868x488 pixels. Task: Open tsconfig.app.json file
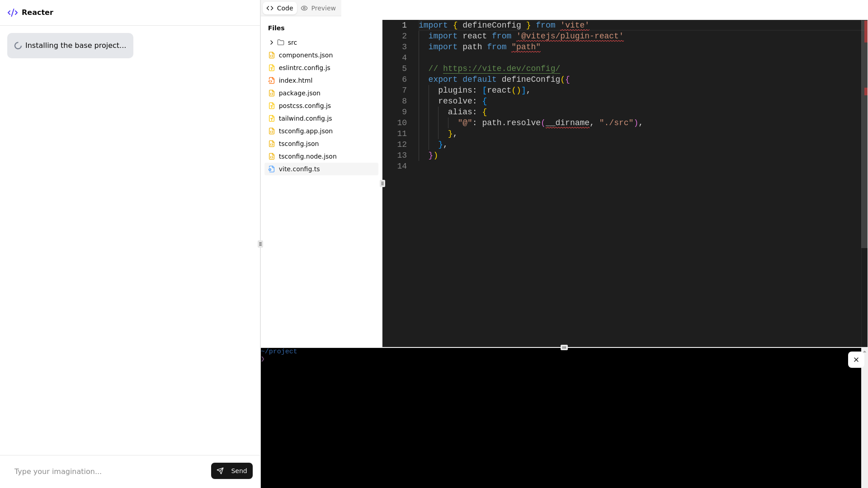[x=321, y=131]
